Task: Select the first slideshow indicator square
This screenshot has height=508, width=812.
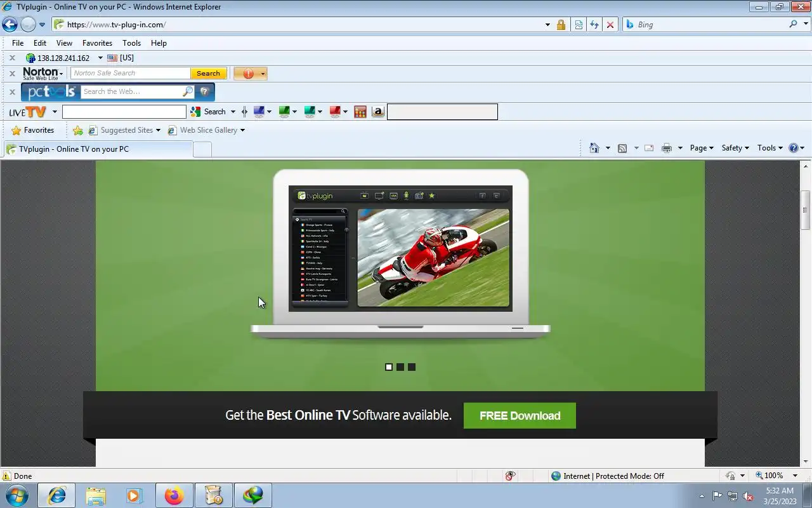Action: pyautogui.click(x=389, y=367)
